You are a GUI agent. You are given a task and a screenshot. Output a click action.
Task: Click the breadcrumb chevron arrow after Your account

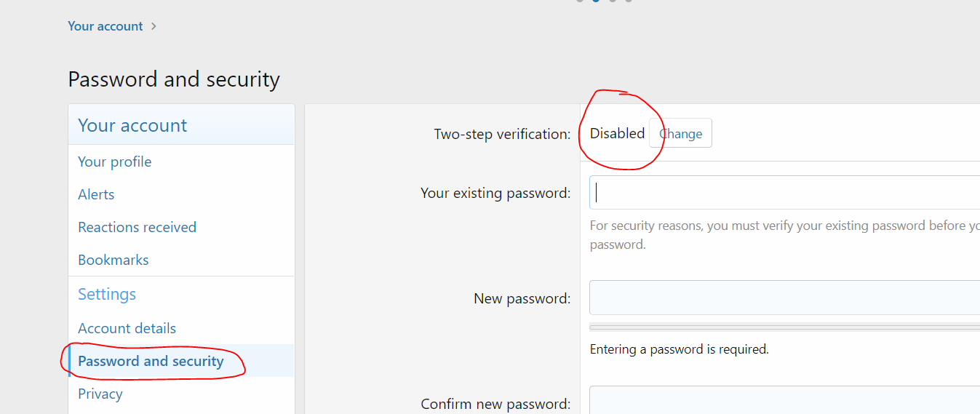[154, 26]
